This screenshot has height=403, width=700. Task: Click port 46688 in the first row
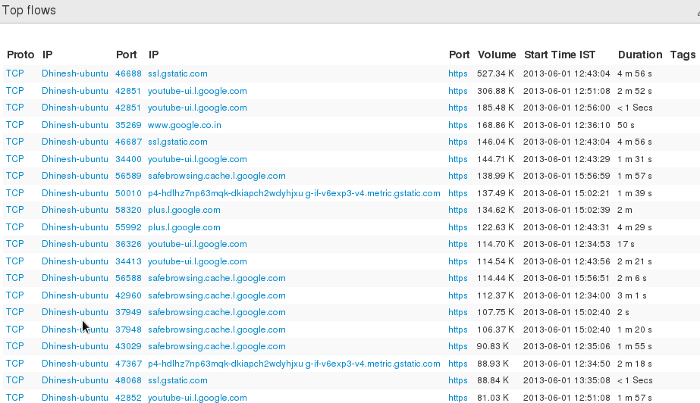click(x=128, y=74)
